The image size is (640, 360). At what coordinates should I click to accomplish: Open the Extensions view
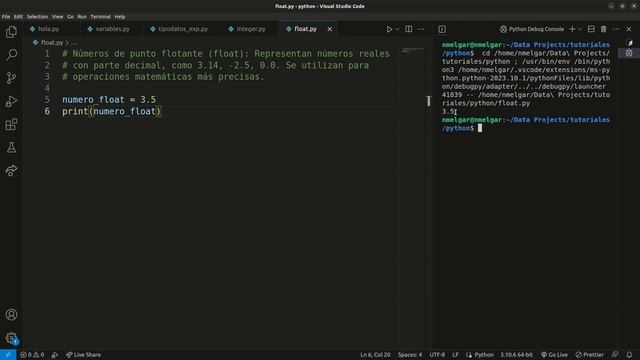tap(11, 124)
